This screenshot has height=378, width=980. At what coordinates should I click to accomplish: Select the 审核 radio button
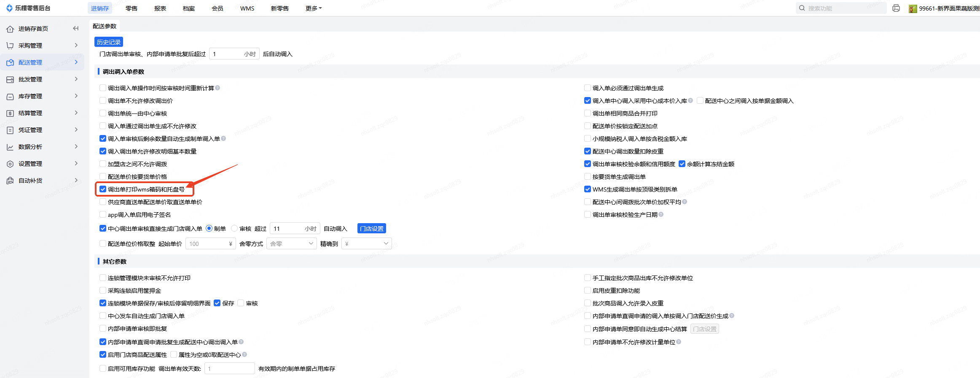[234, 228]
